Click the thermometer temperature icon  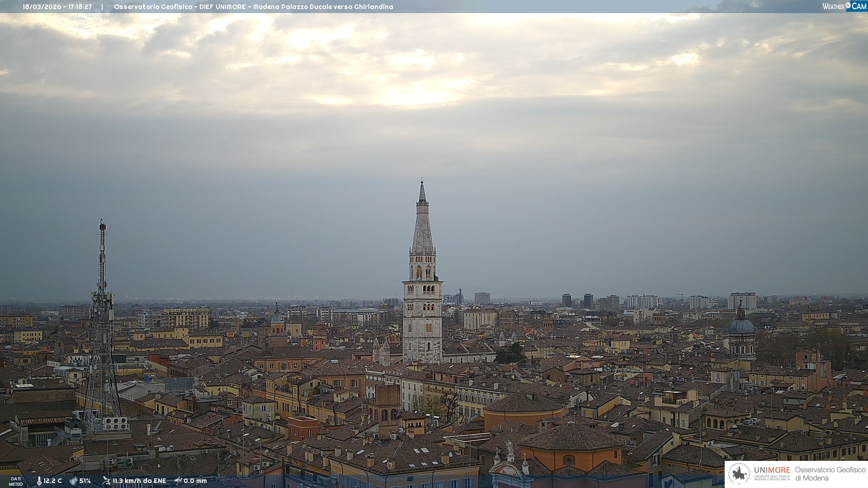coord(39,481)
